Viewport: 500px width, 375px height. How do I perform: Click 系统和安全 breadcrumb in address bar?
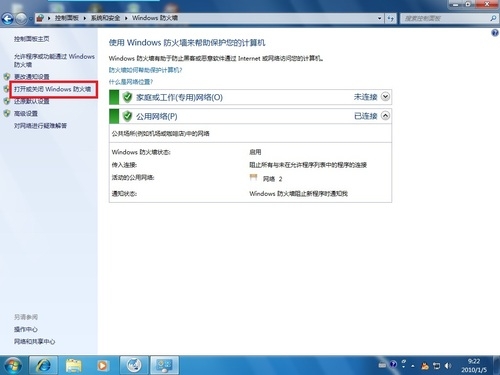105,18
